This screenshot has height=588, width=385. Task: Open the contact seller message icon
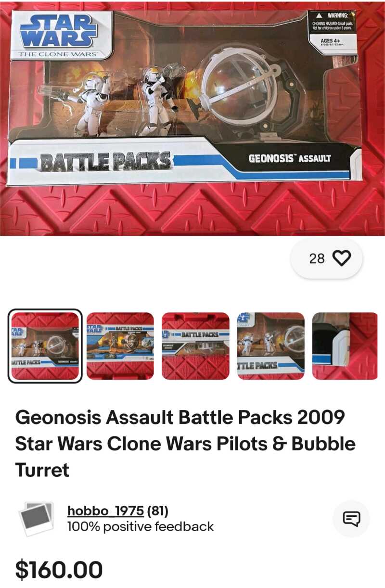pyautogui.click(x=351, y=519)
